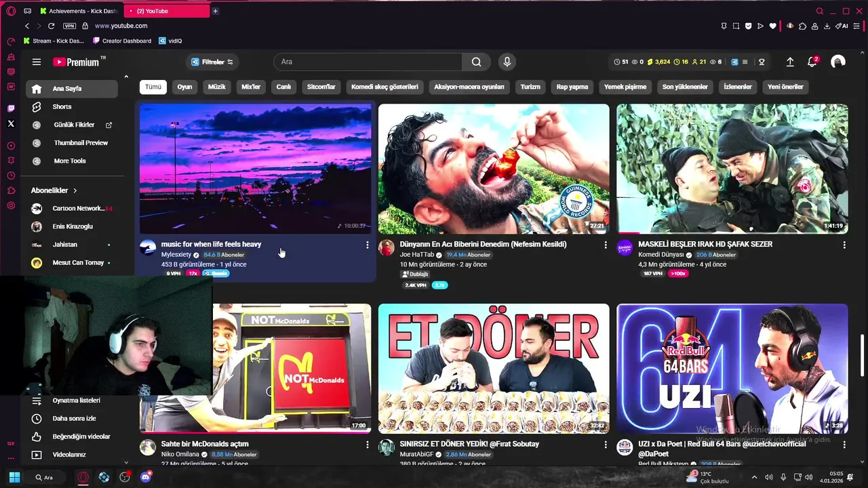This screenshot has width=868, height=488.
Task: Click the magnifier search button
Action: 477,62
